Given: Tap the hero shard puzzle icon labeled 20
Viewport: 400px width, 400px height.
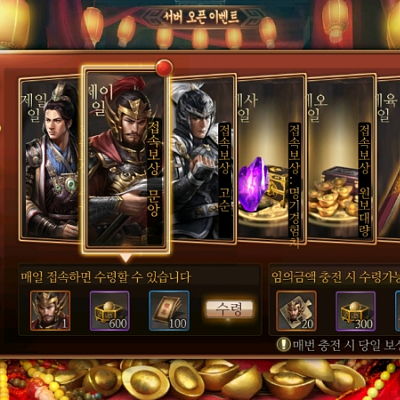Looking at the screenshot, I should 296,311.
